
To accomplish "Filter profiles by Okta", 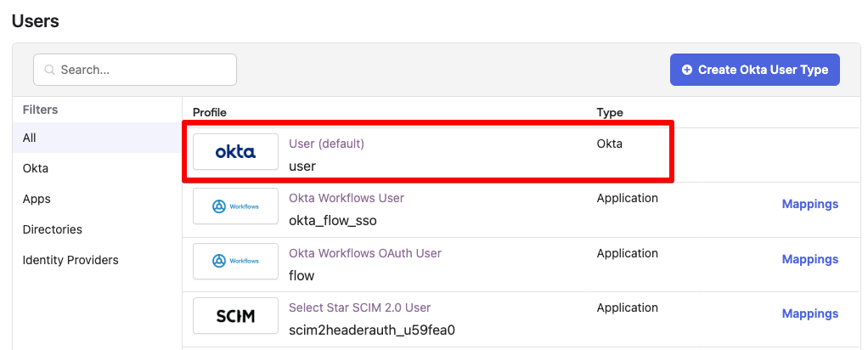I will click(x=36, y=168).
